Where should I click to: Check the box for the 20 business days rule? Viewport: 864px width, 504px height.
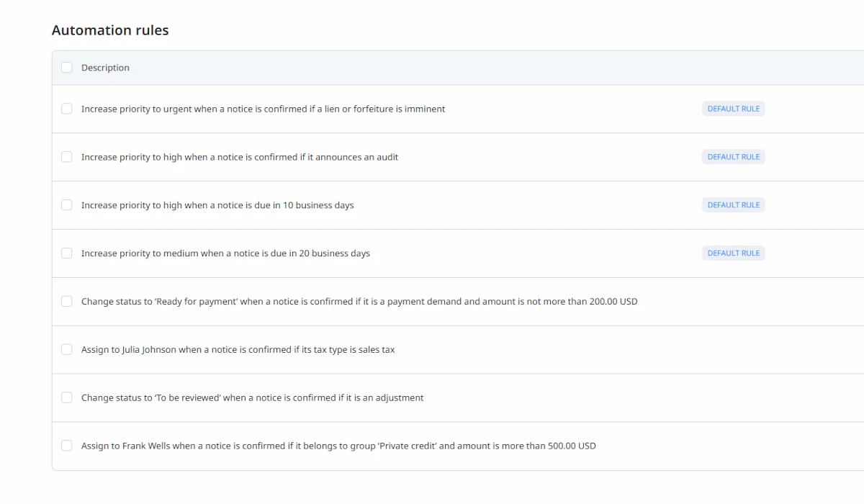pyautogui.click(x=67, y=253)
